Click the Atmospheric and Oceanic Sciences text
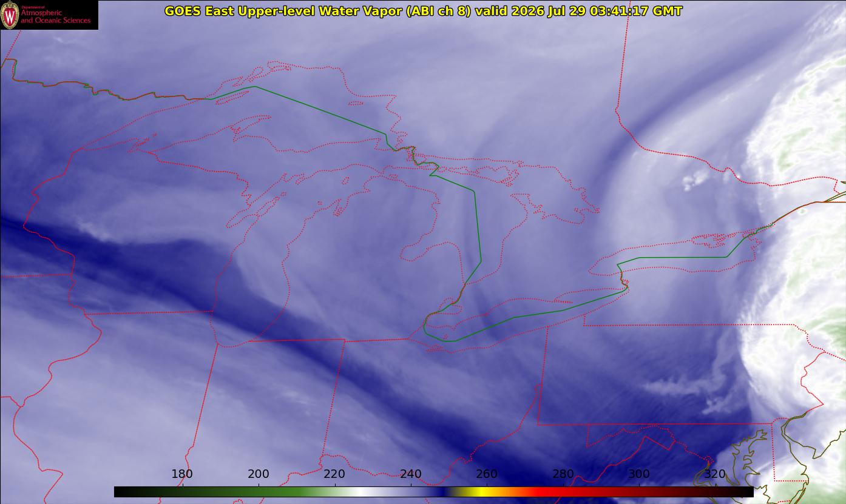The image size is (846, 504). [x=55, y=17]
